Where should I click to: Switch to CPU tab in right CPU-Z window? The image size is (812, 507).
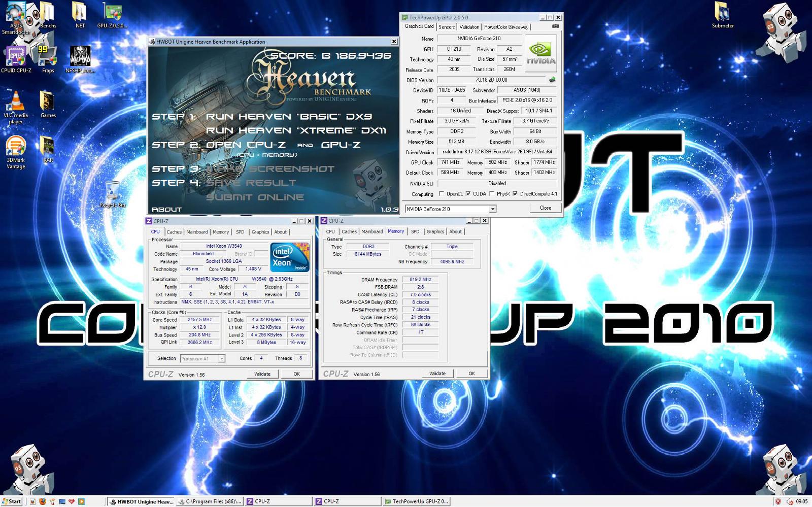tap(330, 231)
